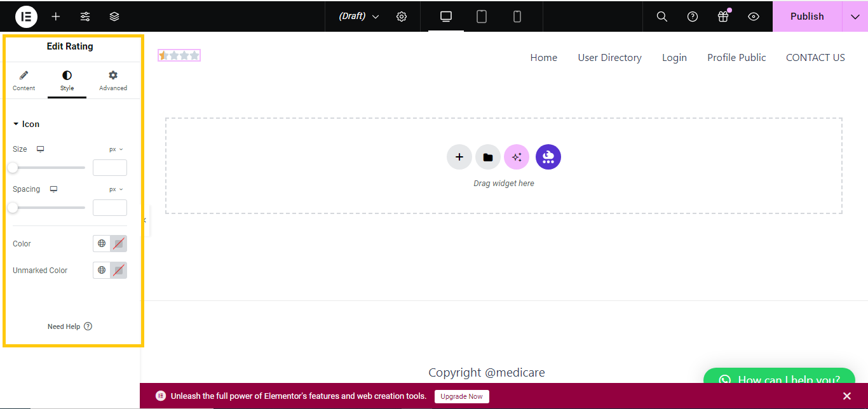Open Finder search magnifier icon
This screenshot has width=868, height=409.
pyautogui.click(x=661, y=17)
